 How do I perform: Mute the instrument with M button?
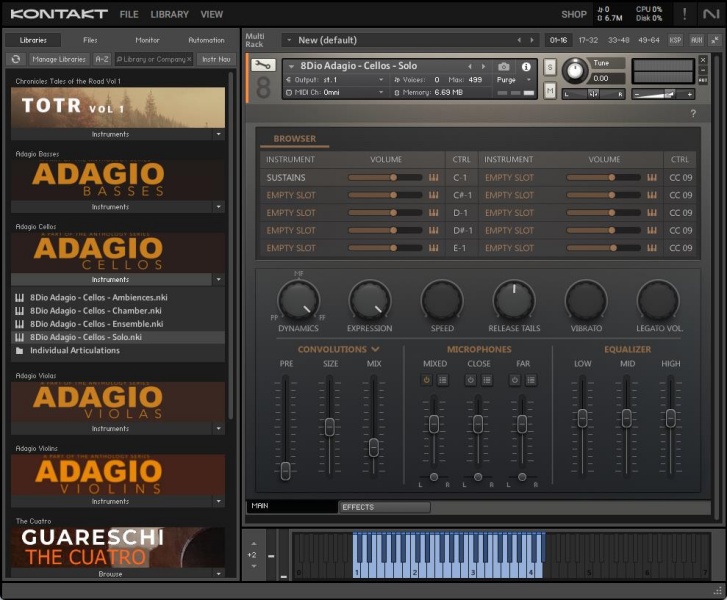pos(550,91)
